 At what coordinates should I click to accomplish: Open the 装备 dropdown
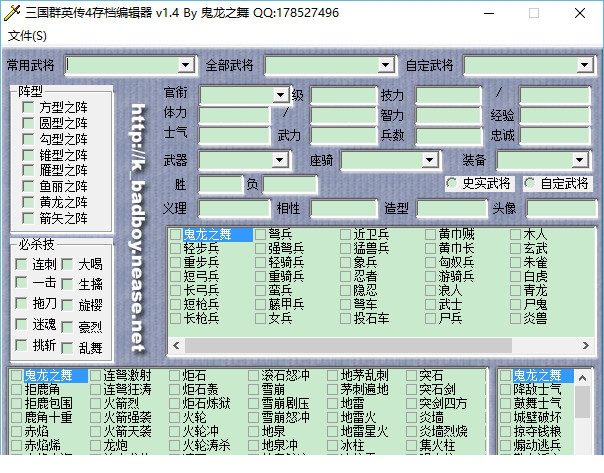point(580,159)
